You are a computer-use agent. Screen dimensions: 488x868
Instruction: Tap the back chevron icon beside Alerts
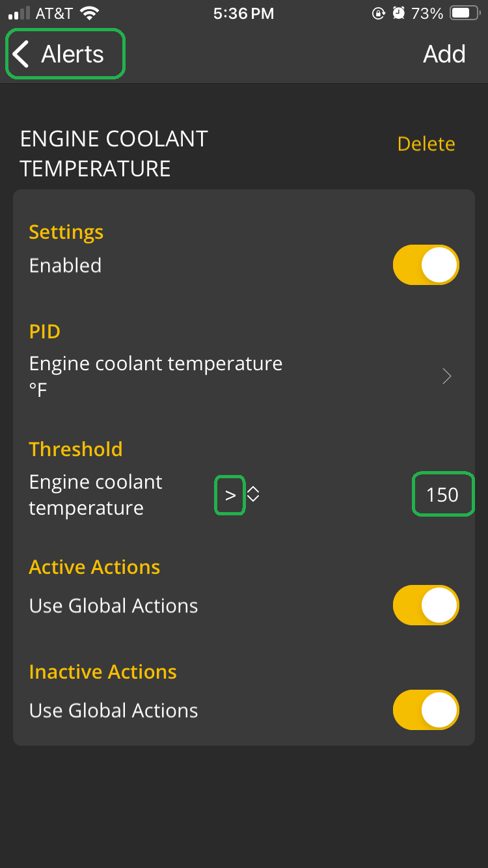[20, 54]
